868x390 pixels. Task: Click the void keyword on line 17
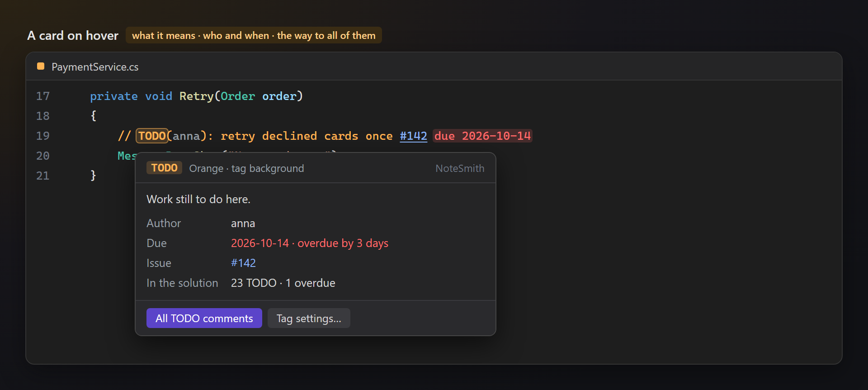click(159, 96)
